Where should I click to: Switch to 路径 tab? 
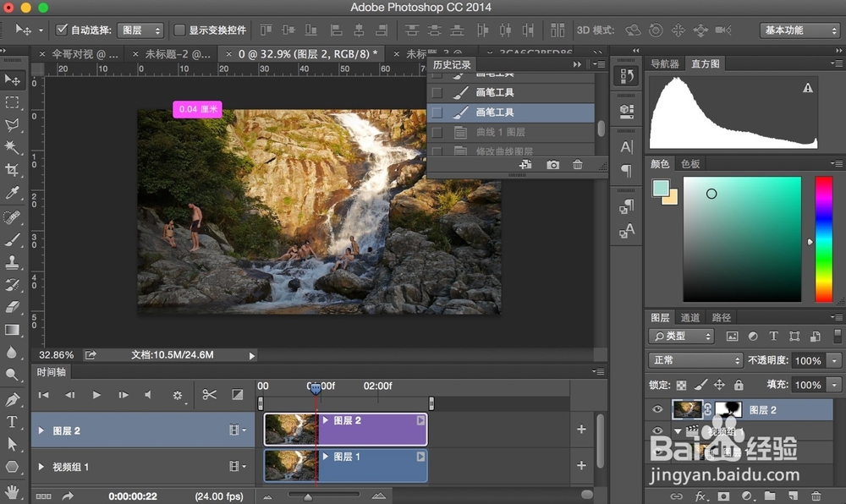722,317
